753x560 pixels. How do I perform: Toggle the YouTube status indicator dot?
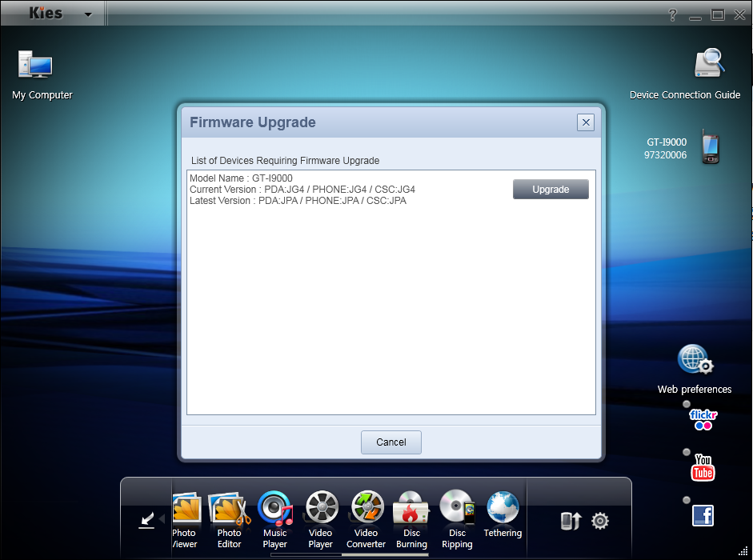click(x=687, y=452)
